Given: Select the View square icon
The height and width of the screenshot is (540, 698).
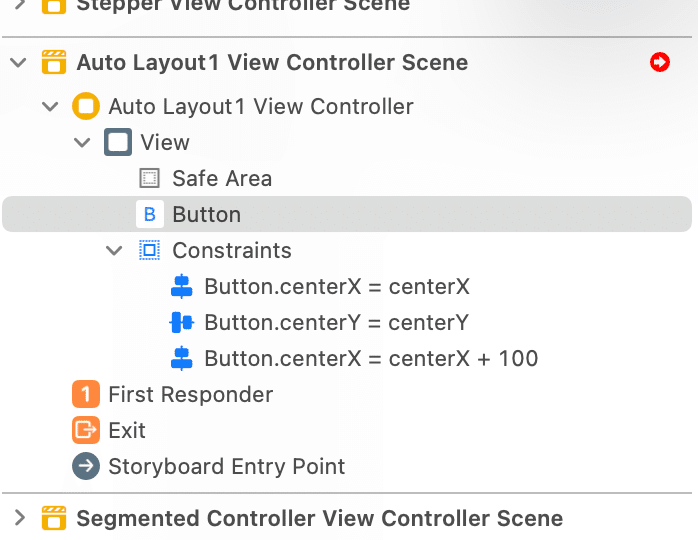Looking at the screenshot, I should point(118,142).
